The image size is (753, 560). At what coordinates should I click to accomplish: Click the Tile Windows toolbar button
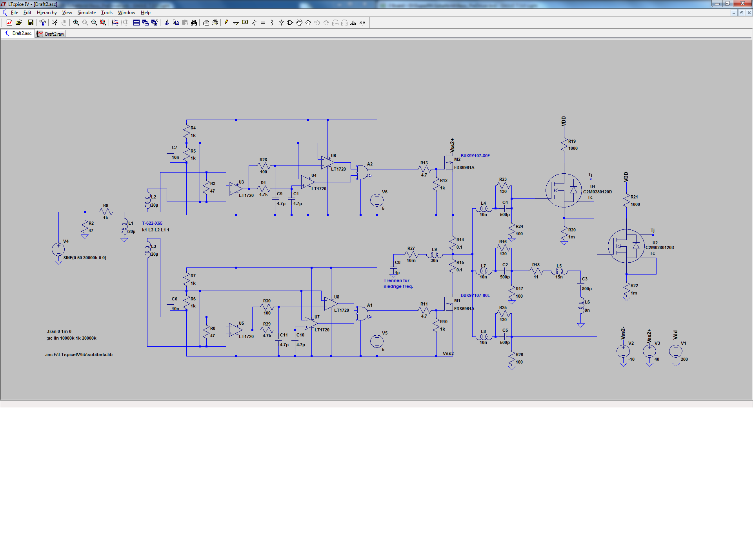click(136, 23)
